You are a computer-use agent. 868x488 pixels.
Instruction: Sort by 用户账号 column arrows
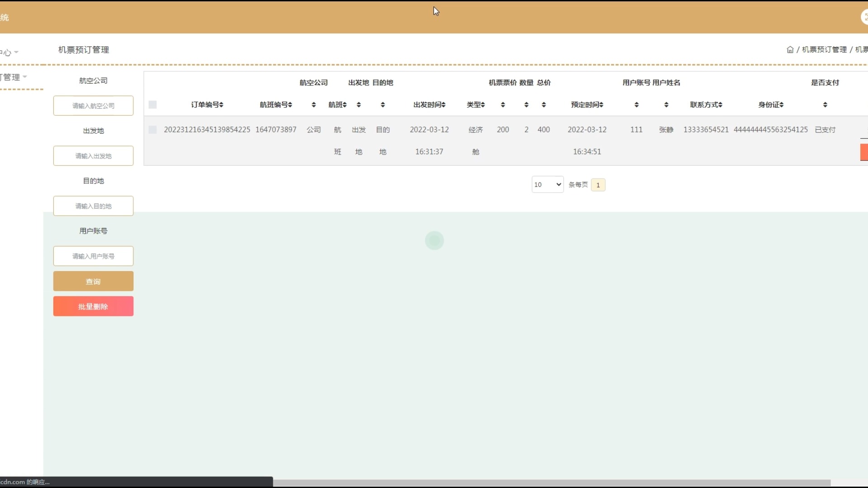(636, 105)
